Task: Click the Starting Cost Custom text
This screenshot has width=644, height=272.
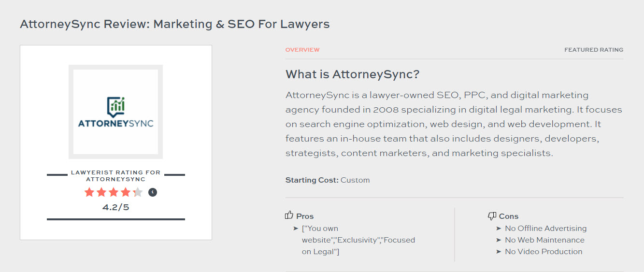Action: [x=328, y=180]
